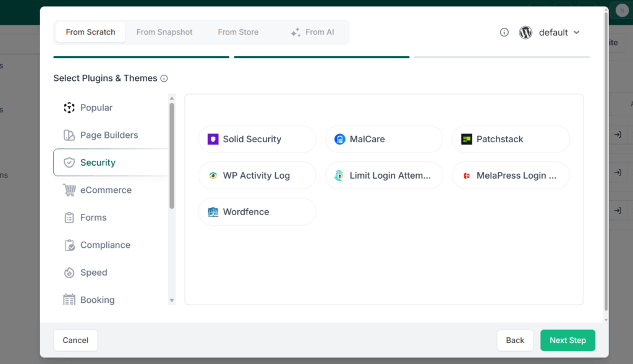Click the top login arrow in background page
Image resolution: width=633 pixels, height=364 pixels.
(x=618, y=135)
